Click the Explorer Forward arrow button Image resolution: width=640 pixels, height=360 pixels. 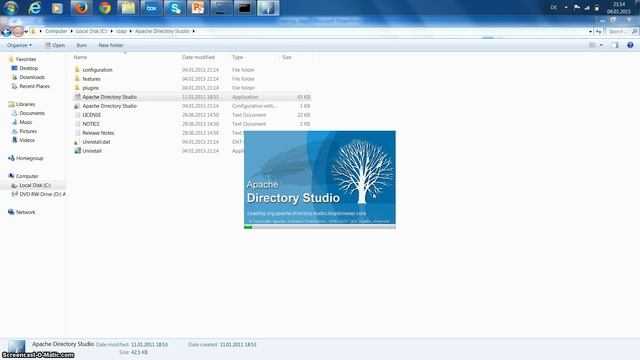tap(18, 31)
